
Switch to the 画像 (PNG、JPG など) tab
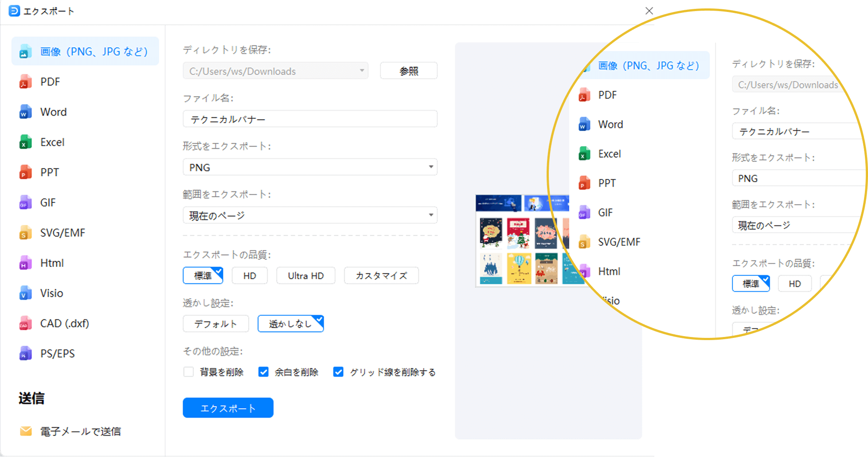85,51
